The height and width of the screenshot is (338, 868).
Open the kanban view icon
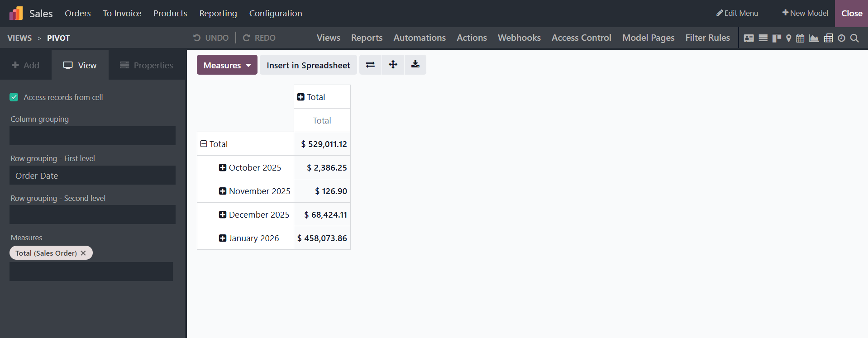(x=777, y=38)
